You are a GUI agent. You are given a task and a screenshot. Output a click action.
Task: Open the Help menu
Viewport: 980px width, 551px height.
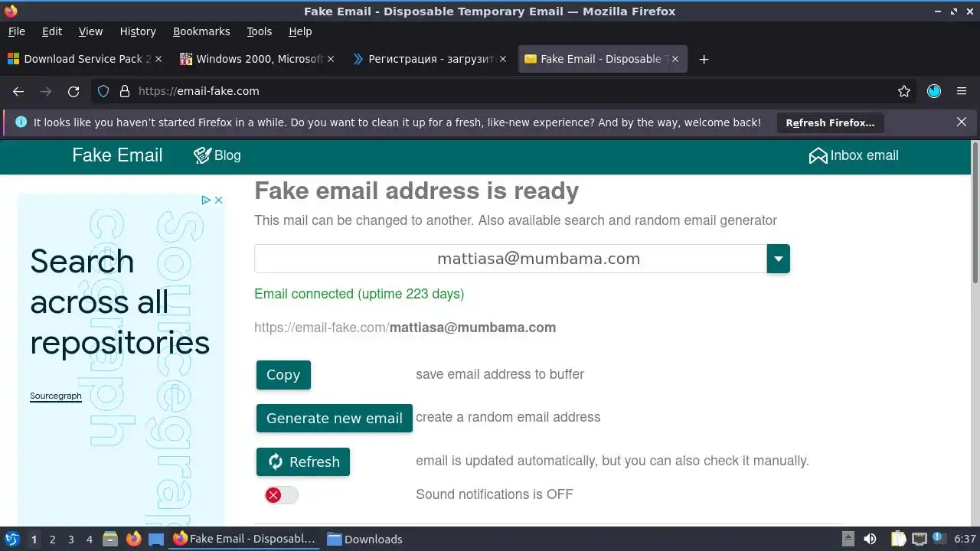[300, 31]
